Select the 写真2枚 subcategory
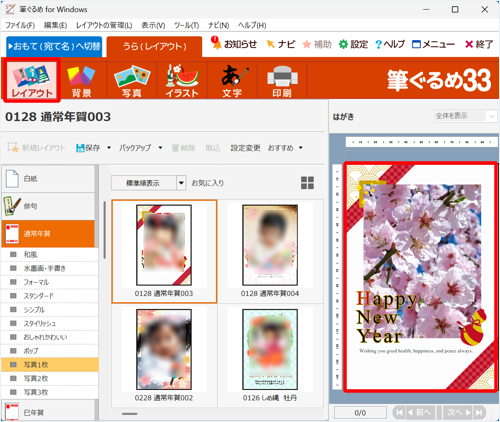The width and height of the screenshot is (500, 422). click(x=50, y=378)
